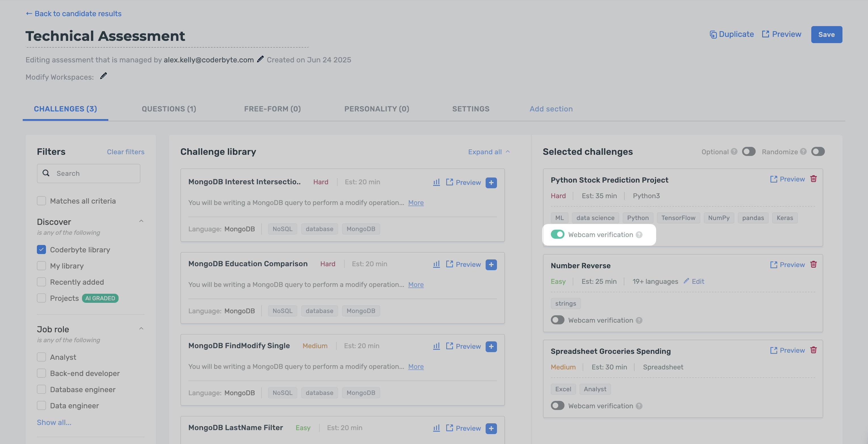Open the SETTINGS tab
The width and height of the screenshot is (868, 444).
(x=470, y=109)
